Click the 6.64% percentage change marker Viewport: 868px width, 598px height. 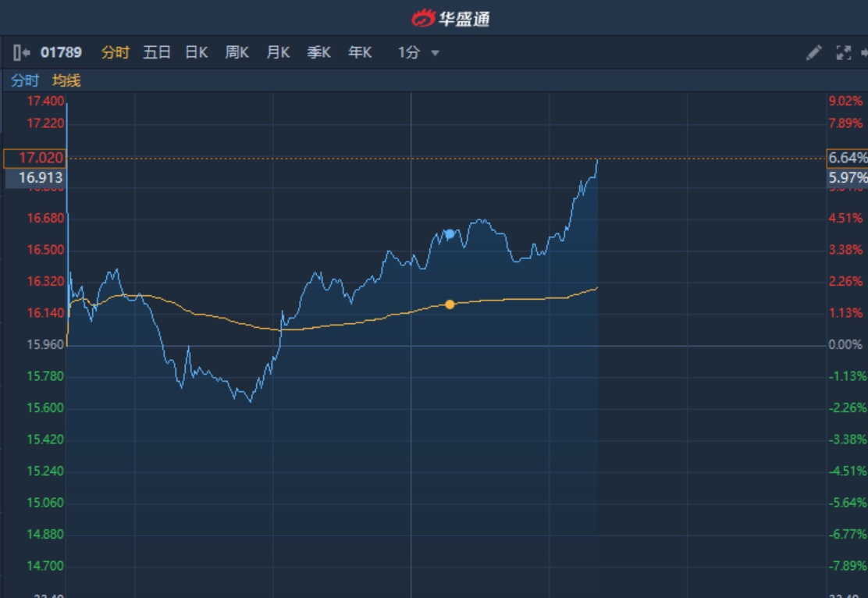(x=847, y=158)
